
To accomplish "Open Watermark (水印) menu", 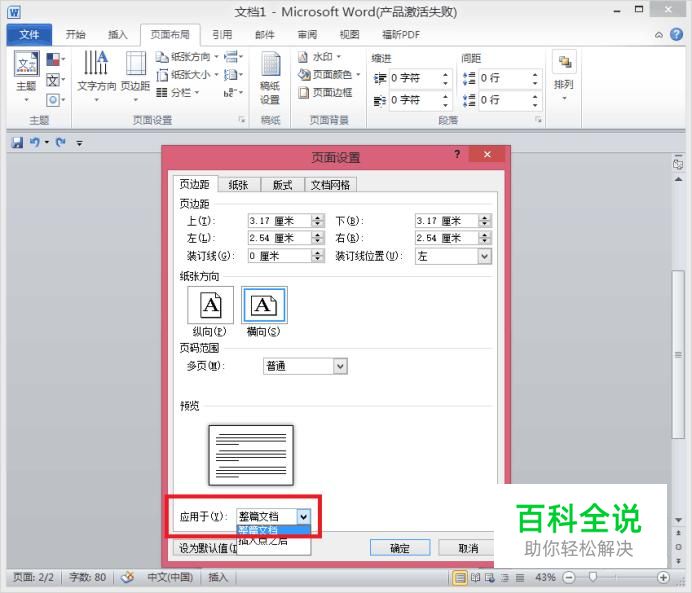I will click(320, 57).
